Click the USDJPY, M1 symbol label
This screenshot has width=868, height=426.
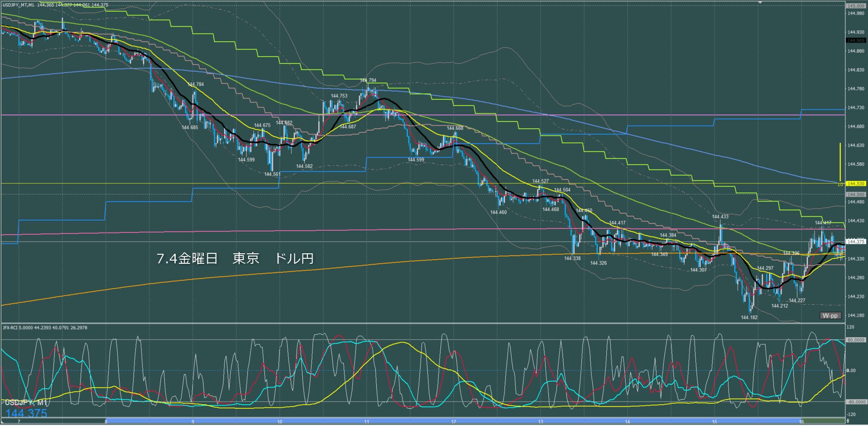26,402
